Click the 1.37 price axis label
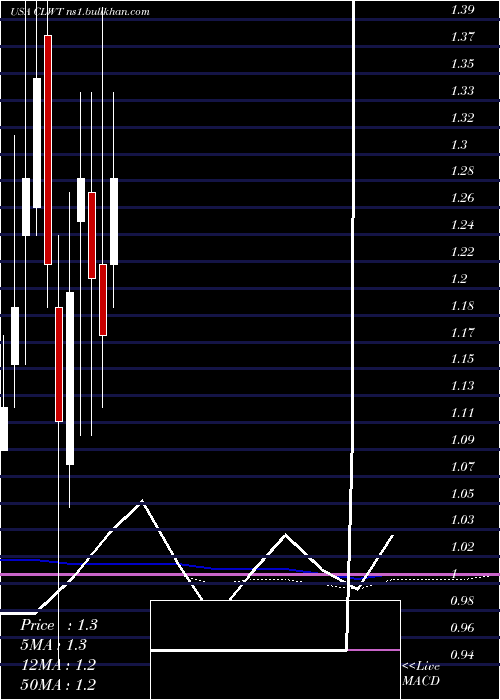The height and width of the screenshot is (700, 500). click(x=462, y=37)
